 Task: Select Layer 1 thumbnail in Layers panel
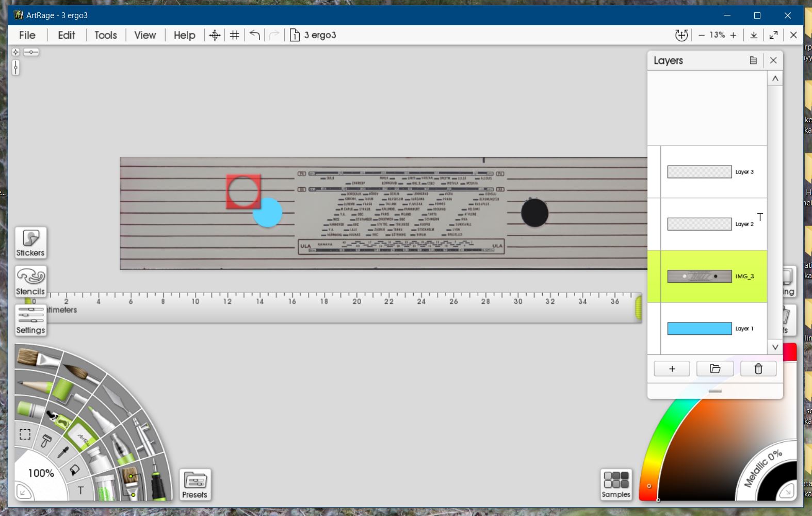click(700, 329)
